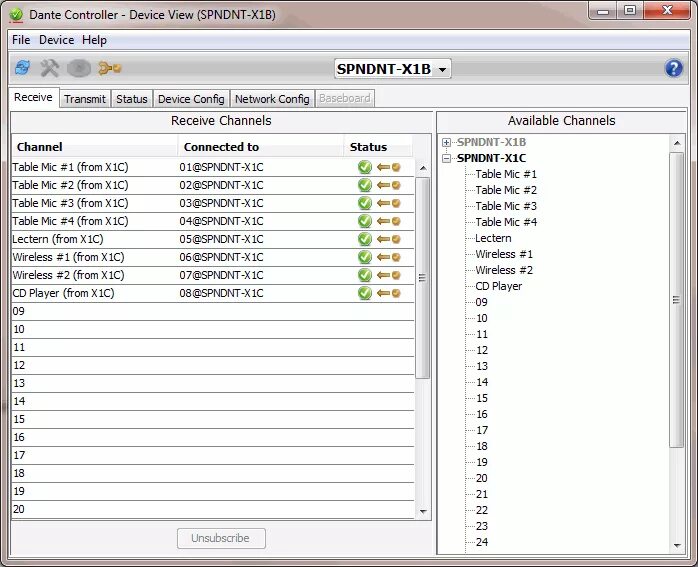Click the Status column header
The image size is (698, 567).
378,147
